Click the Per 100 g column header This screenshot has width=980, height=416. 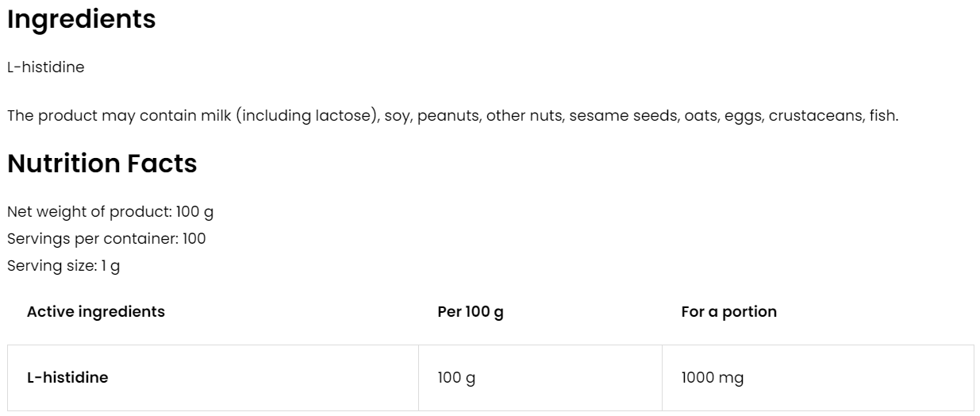pyautogui.click(x=471, y=312)
